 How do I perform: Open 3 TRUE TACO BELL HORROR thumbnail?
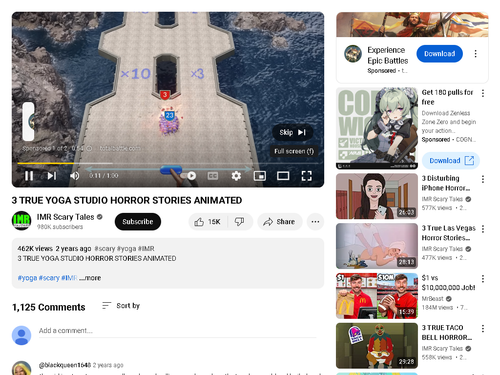[377, 346]
